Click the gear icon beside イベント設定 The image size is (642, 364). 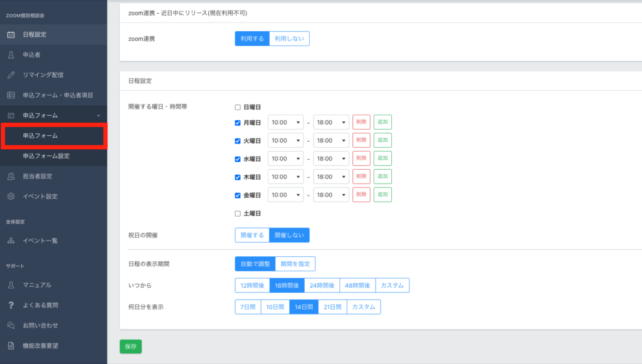11,197
